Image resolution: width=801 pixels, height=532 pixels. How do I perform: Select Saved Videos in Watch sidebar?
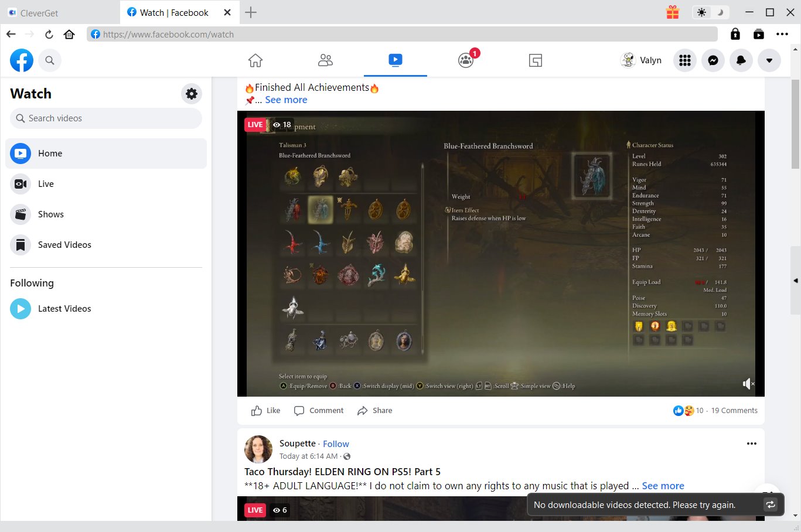click(x=64, y=245)
